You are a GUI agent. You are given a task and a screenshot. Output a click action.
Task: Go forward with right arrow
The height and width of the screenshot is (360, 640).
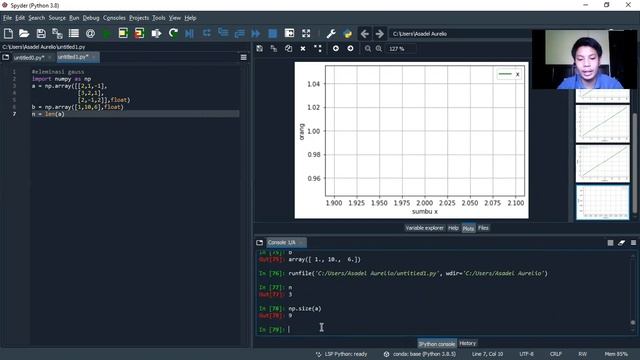click(379, 33)
